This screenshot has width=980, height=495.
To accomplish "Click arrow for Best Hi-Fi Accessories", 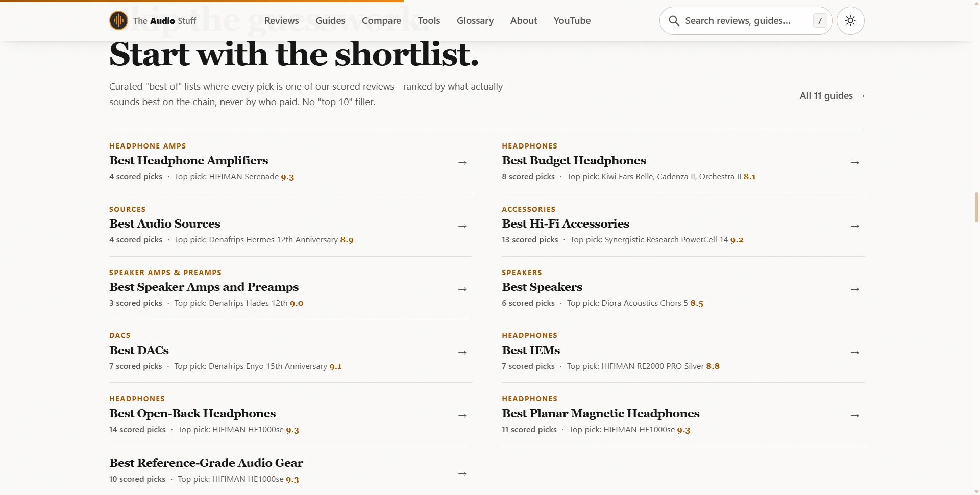I will click(855, 226).
